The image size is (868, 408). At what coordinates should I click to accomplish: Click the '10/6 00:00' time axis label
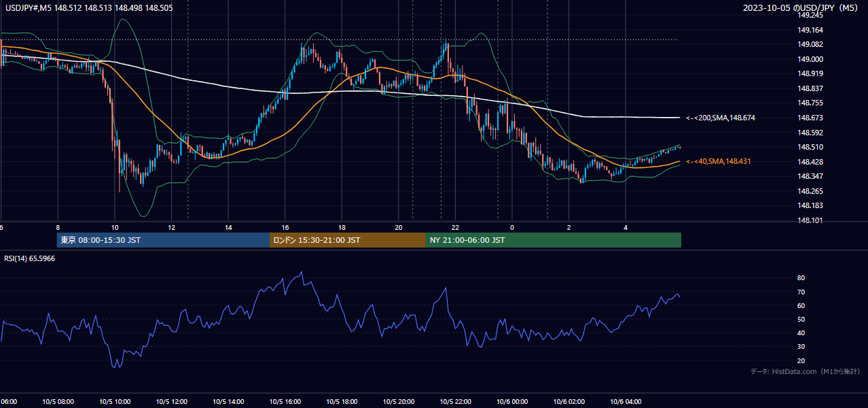click(x=512, y=402)
